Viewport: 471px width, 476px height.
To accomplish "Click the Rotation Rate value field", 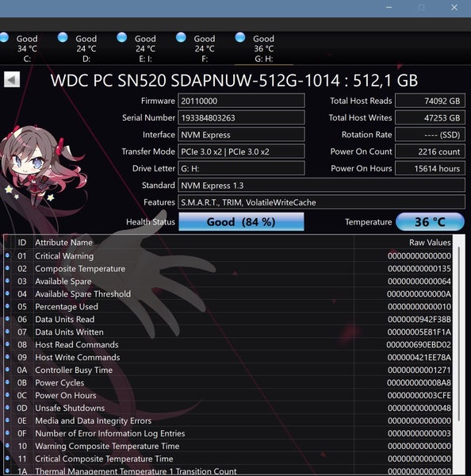I will (x=430, y=135).
